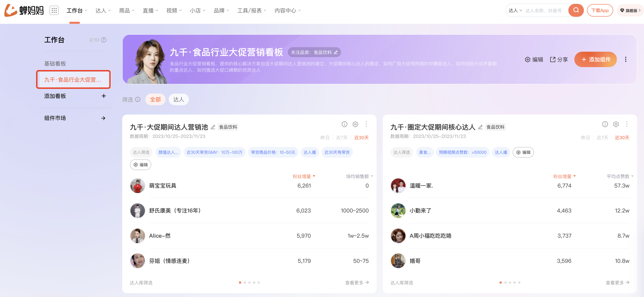644x297 pixels.
Task: Rename 九千·大促期间达人营销池 via pencil icon
Action: click(213, 127)
